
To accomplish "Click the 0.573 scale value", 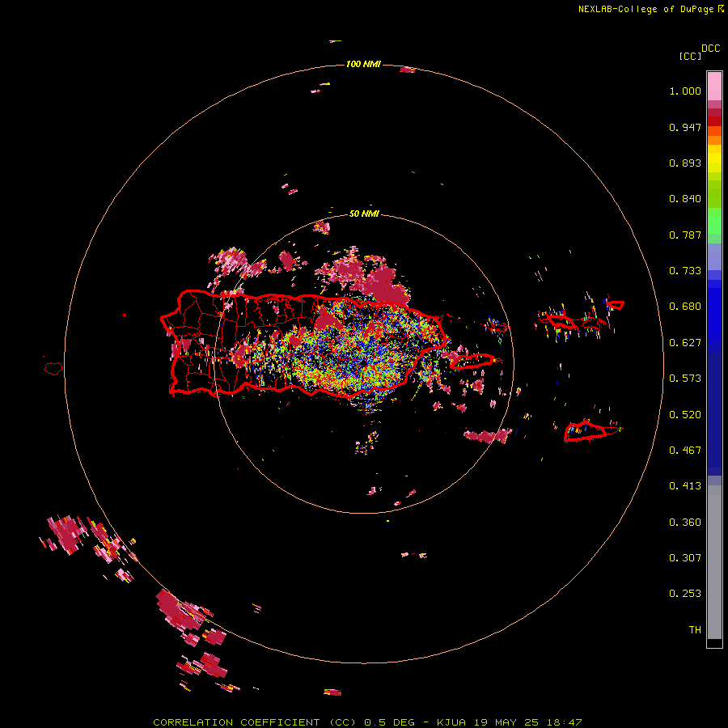I will [x=685, y=379].
